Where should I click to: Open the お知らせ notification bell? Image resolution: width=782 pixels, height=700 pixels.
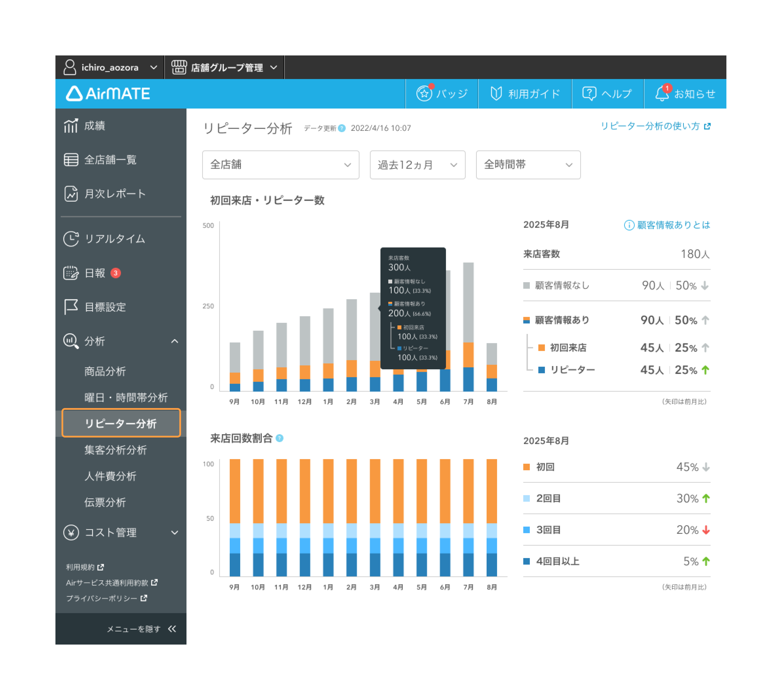pos(662,94)
